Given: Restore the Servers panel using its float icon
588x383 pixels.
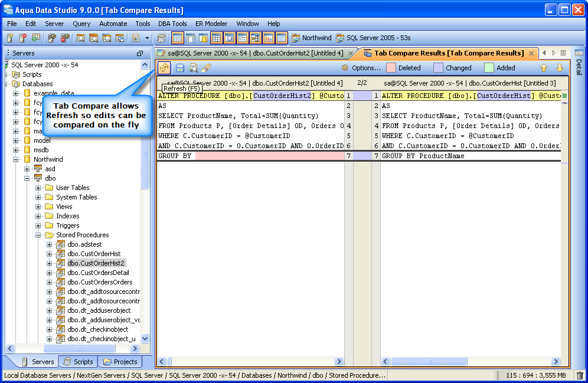Looking at the screenshot, I should (x=140, y=53).
